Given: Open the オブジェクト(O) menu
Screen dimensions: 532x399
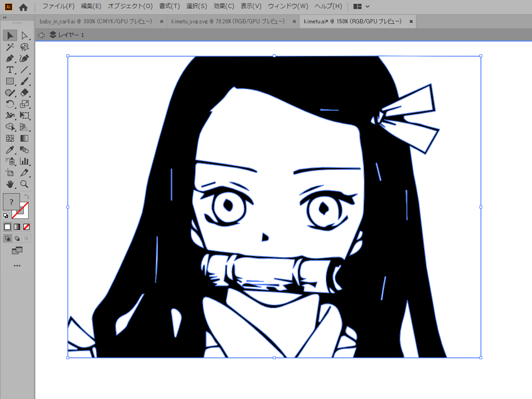Looking at the screenshot, I should coord(130,6).
